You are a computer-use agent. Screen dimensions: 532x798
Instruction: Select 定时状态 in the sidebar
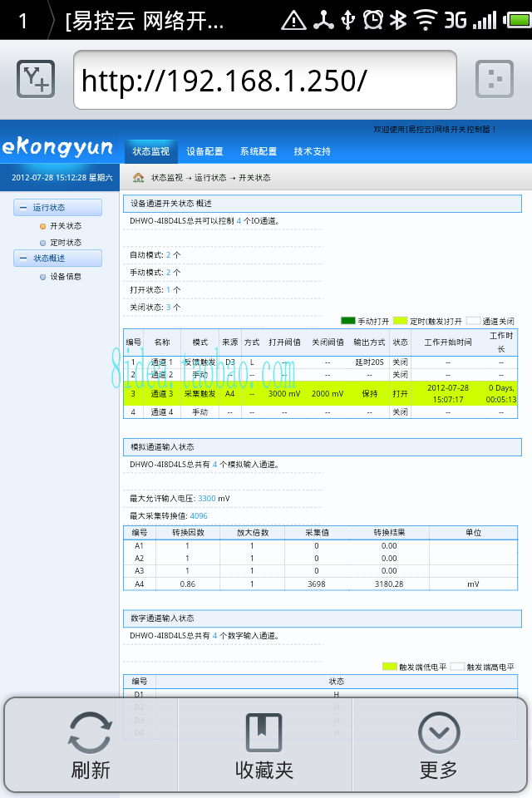[x=65, y=243]
